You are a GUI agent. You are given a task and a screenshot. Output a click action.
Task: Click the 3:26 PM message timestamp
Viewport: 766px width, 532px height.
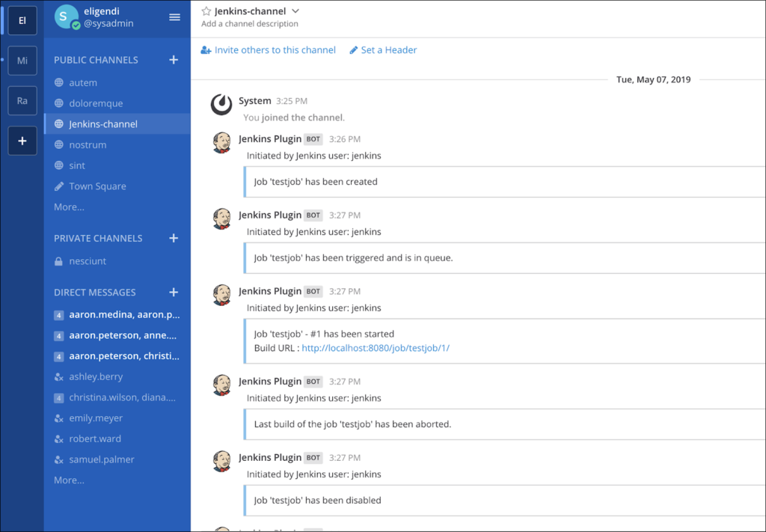click(x=345, y=139)
